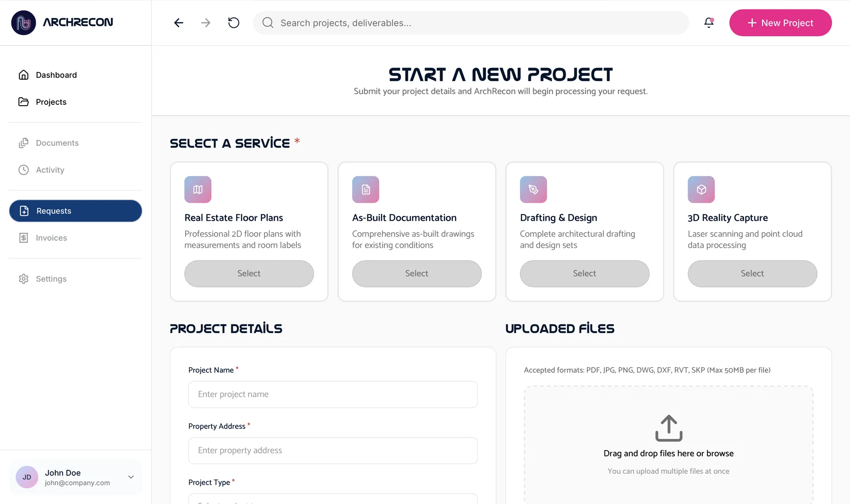Click the Projects folder icon
The width and height of the screenshot is (850, 504).
pyautogui.click(x=24, y=102)
